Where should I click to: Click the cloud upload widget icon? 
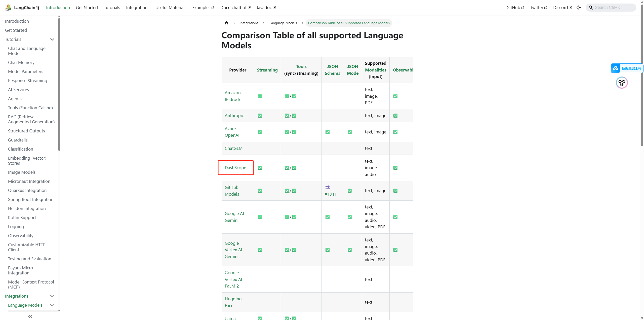616,68
